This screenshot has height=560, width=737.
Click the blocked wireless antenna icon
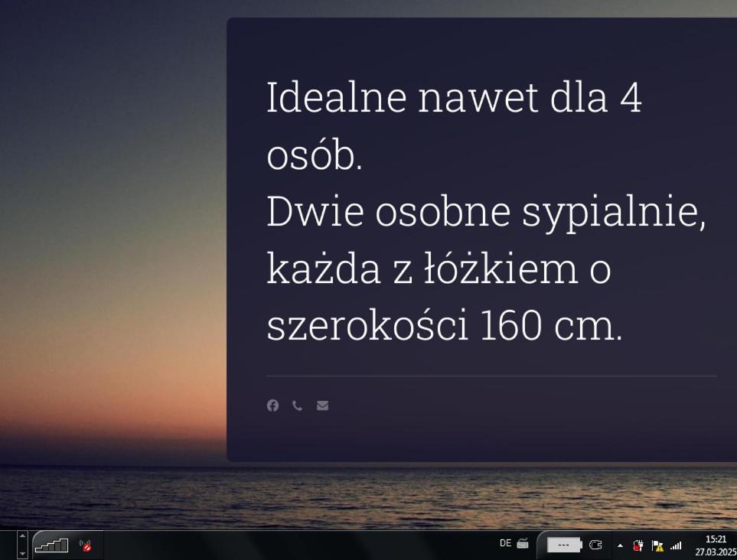86,545
